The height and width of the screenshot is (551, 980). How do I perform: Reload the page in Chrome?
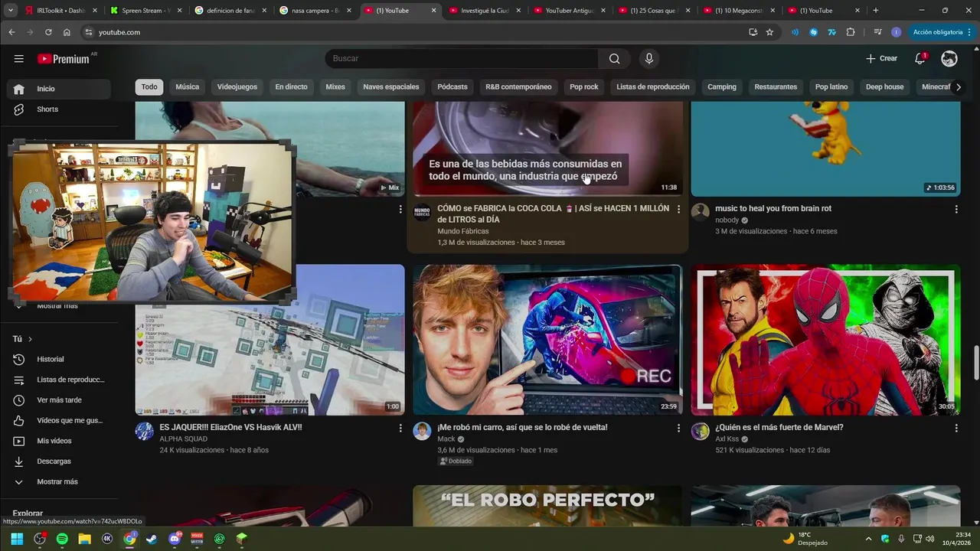[x=48, y=32]
